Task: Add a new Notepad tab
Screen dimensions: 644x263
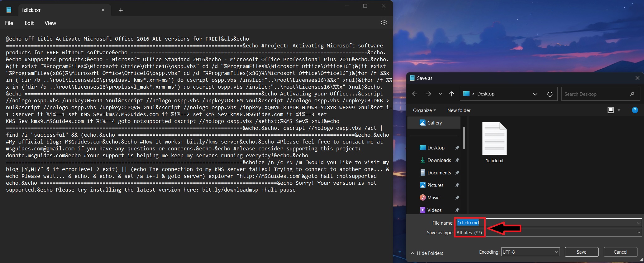Action: tap(121, 10)
